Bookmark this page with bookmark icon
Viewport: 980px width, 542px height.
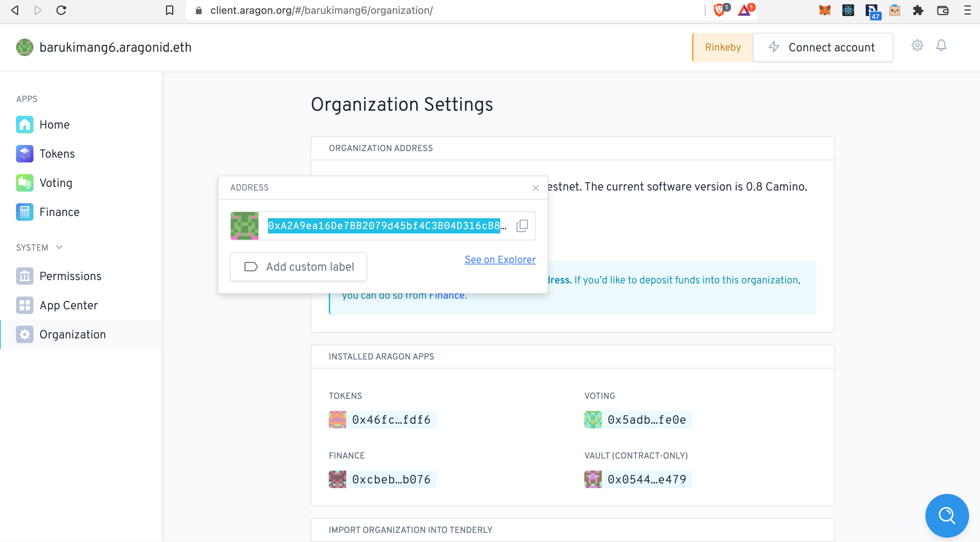tap(170, 10)
